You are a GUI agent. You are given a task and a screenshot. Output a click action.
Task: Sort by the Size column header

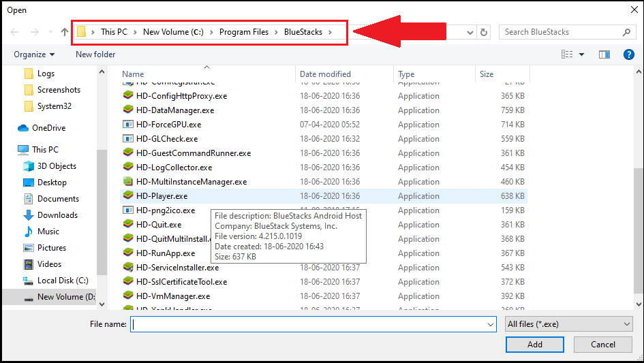click(487, 74)
